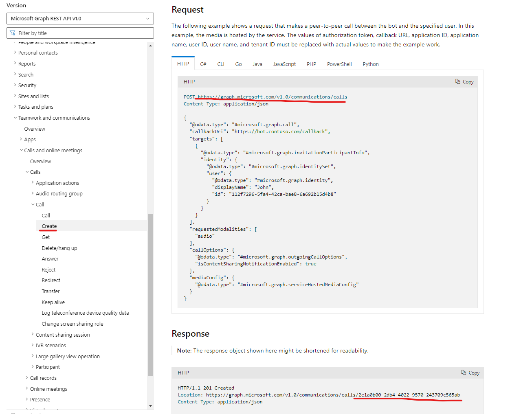Screen dimensions: 532x414
Task: Switch to the CLI code tab
Action: click(x=221, y=64)
